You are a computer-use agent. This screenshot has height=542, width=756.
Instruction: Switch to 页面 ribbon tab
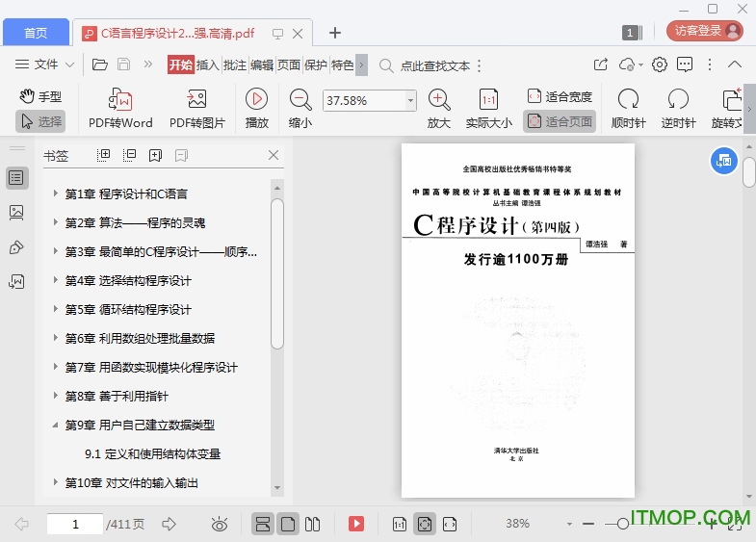[289, 65]
